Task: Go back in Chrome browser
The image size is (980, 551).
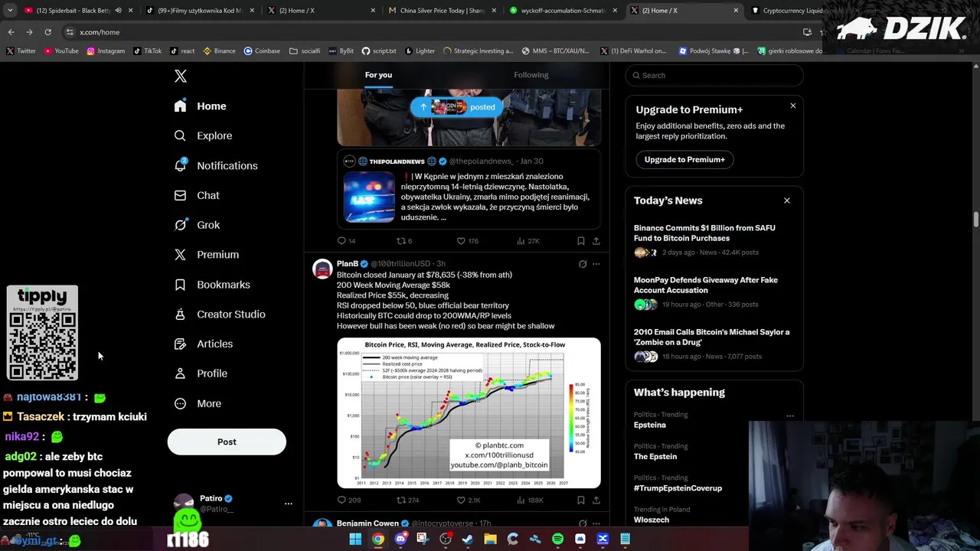Action: coord(11,32)
